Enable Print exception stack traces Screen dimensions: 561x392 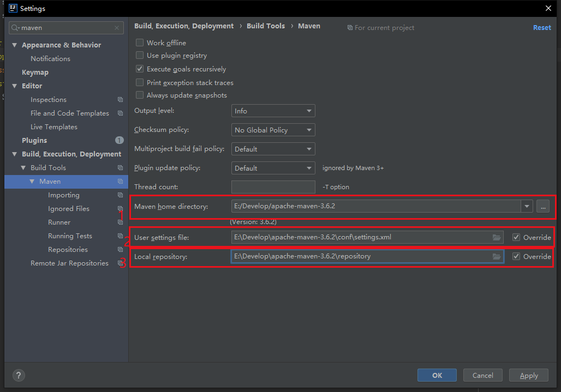pos(140,82)
